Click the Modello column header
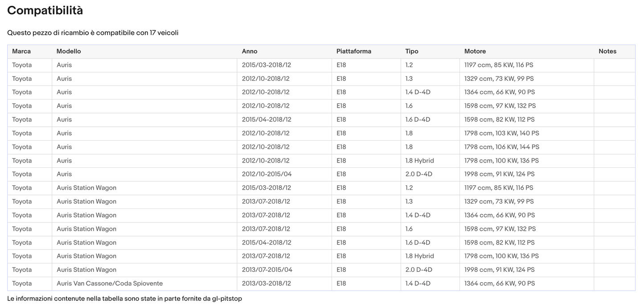644x308 pixels. [x=69, y=51]
